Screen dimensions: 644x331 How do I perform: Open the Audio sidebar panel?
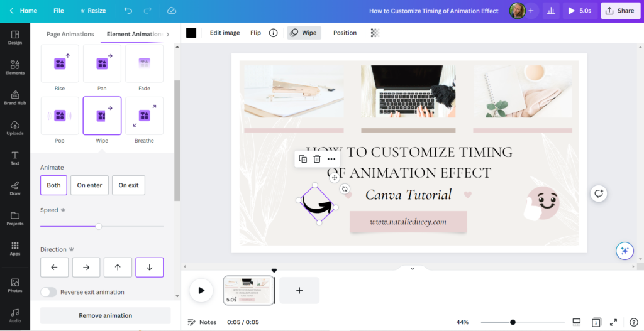pos(15,315)
